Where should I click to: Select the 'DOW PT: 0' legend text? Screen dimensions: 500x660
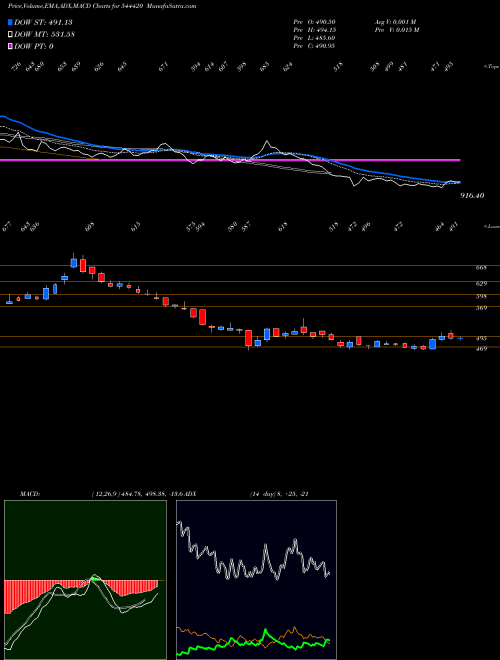click(34, 46)
